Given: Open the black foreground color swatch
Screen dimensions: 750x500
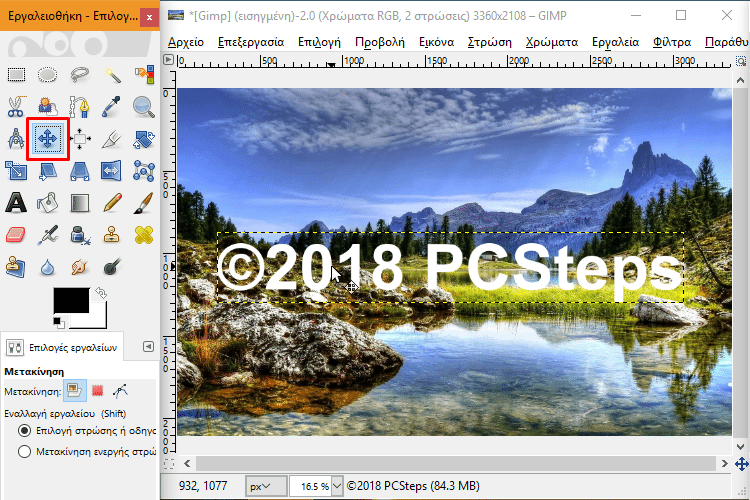Looking at the screenshot, I should tap(71, 300).
